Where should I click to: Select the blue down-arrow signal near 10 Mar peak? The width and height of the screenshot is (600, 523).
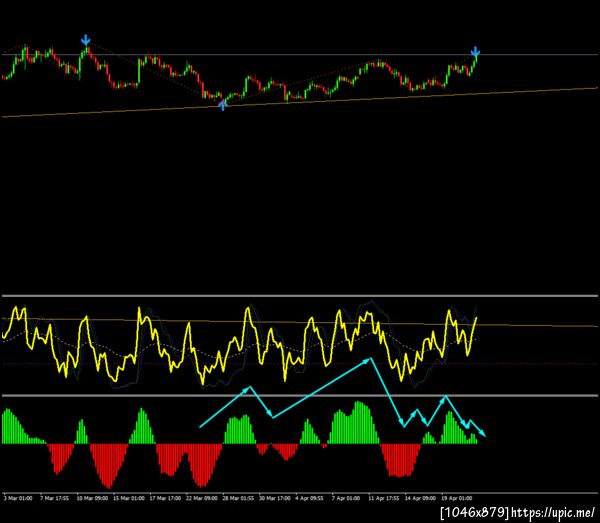pyautogui.click(x=86, y=40)
